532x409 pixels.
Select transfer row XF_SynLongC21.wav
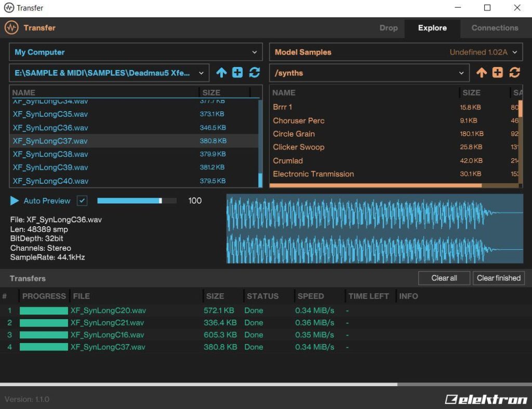266,323
